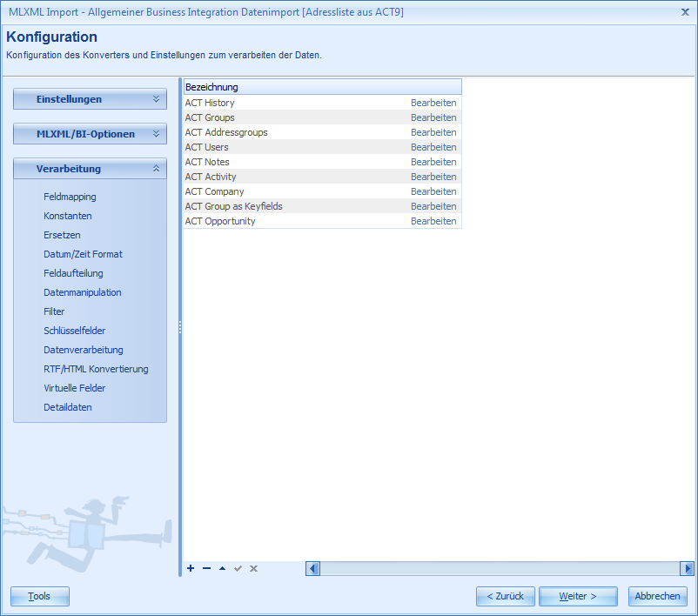
Task: Click the Tools button
Action: [39, 596]
